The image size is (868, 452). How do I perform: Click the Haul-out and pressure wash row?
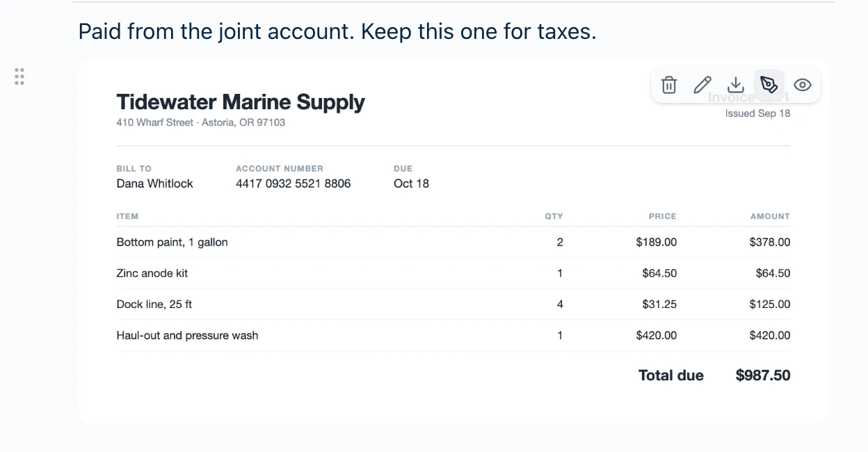point(453,335)
